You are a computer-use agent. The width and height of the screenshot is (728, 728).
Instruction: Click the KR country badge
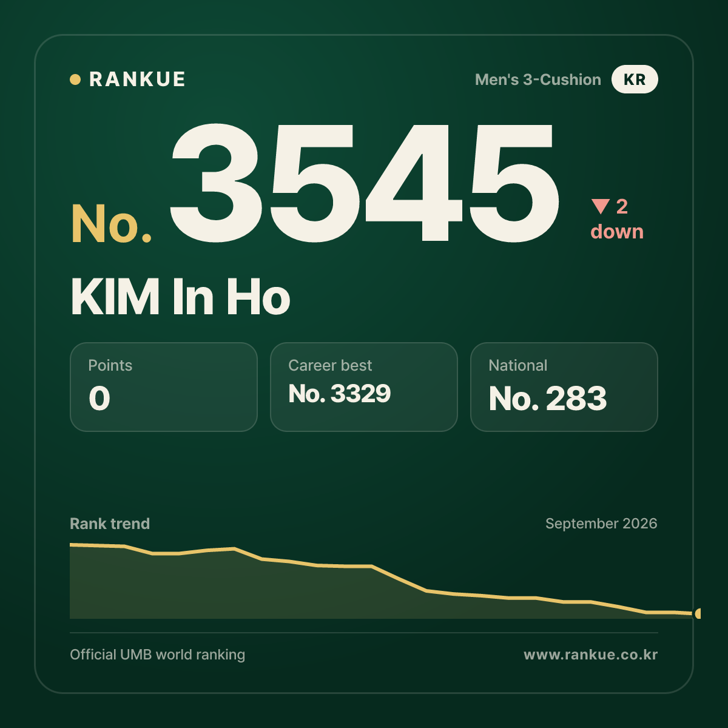click(635, 79)
